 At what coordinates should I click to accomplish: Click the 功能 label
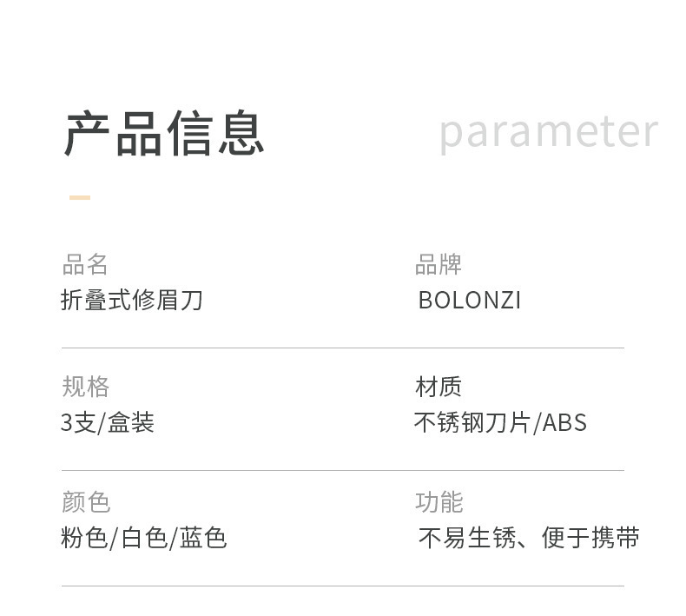click(439, 502)
